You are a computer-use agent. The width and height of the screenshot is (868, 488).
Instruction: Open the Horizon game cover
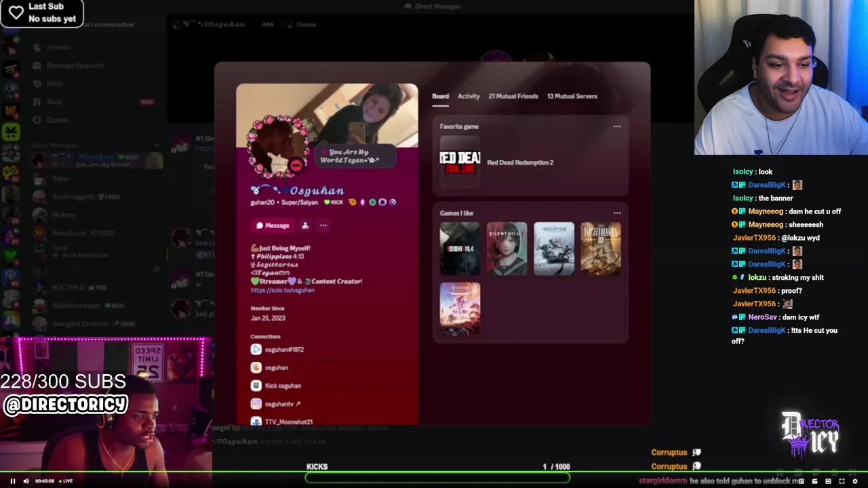pyautogui.click(x=460, y=309)
